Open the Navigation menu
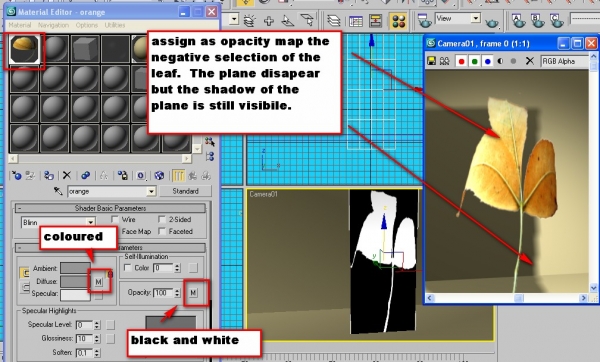Viewport: 600px width, 362px height. 53,25
